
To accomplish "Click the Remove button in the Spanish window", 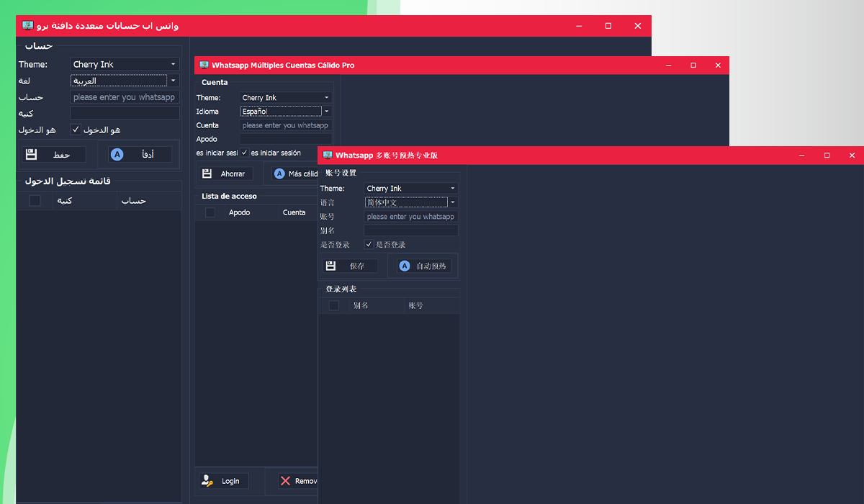I will tap(298, 481).
